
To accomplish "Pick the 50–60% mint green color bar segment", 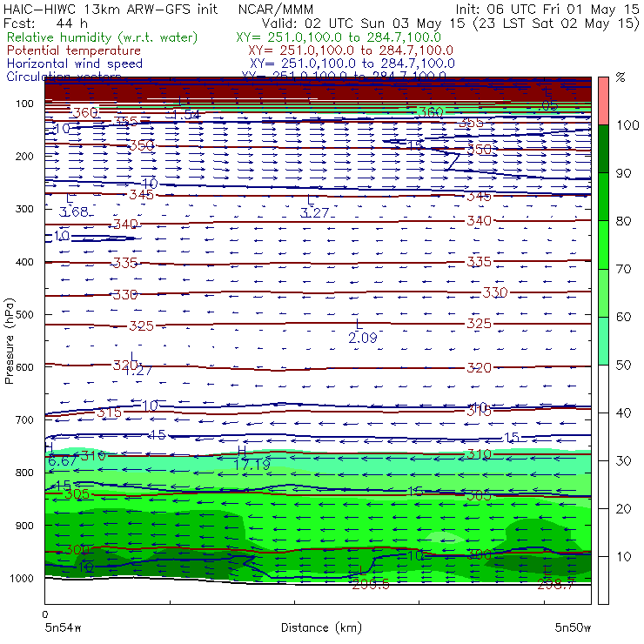I will coord(603,341).
